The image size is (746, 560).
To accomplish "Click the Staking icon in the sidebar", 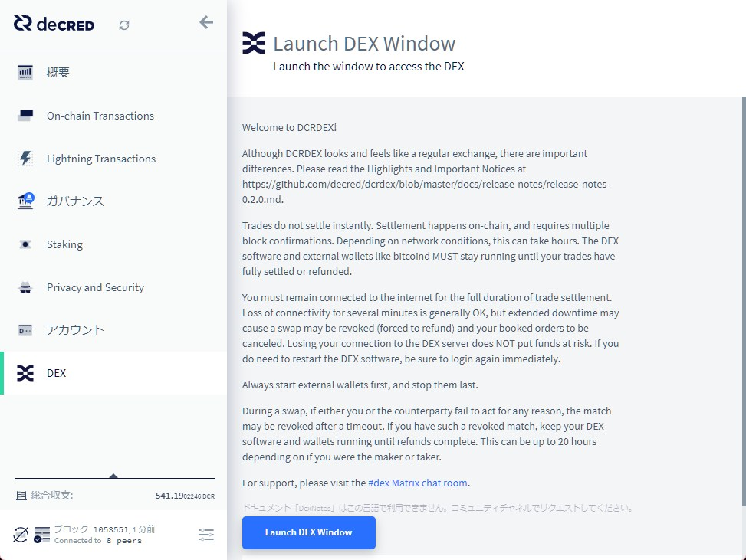I will [x=25, y=244].
